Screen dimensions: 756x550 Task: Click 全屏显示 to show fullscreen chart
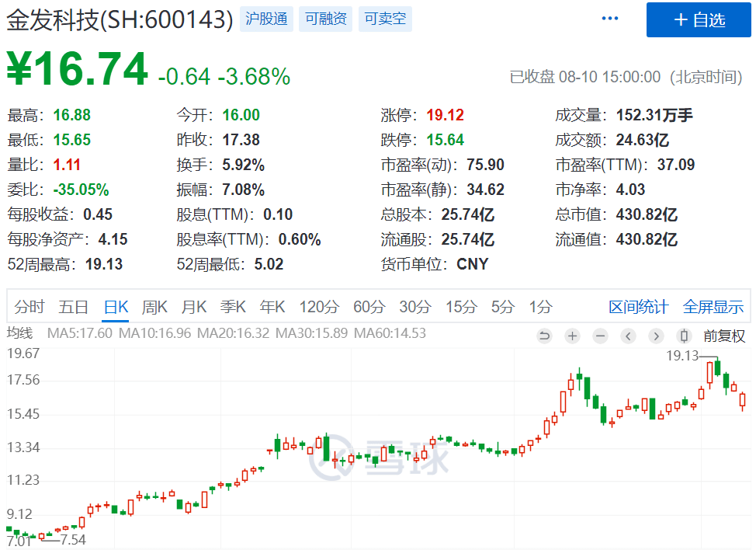click(713, 307)
